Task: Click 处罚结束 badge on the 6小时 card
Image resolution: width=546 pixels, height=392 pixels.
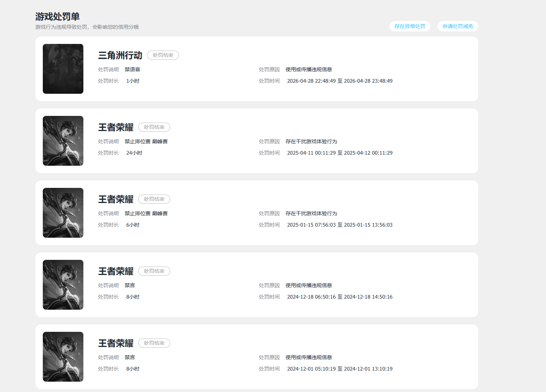Action: 154,199
